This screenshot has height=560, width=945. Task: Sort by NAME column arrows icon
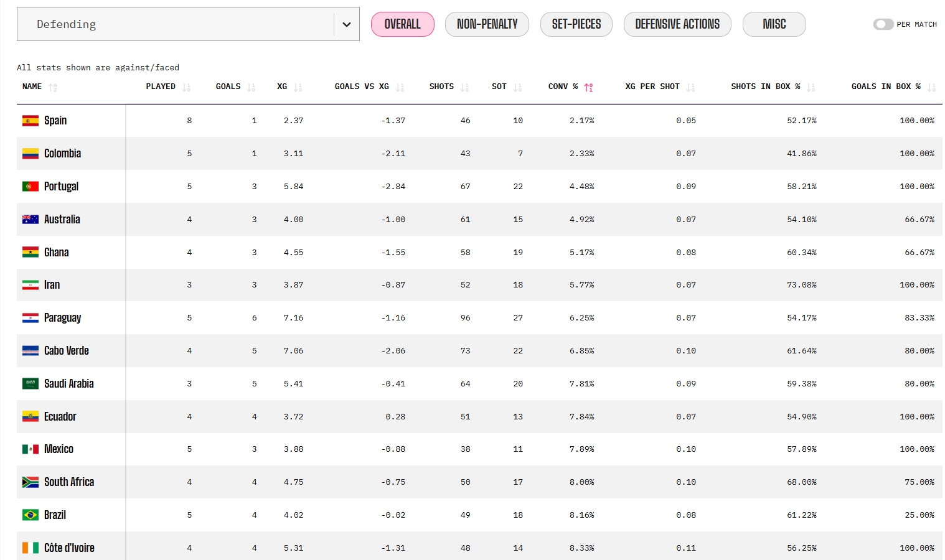tap(53, 88)
